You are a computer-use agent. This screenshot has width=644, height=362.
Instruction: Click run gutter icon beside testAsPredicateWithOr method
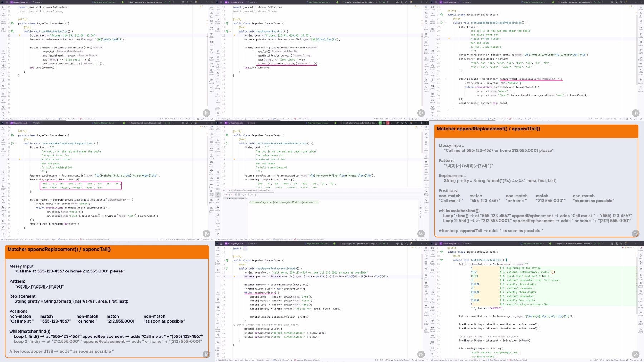click(442, 260)
